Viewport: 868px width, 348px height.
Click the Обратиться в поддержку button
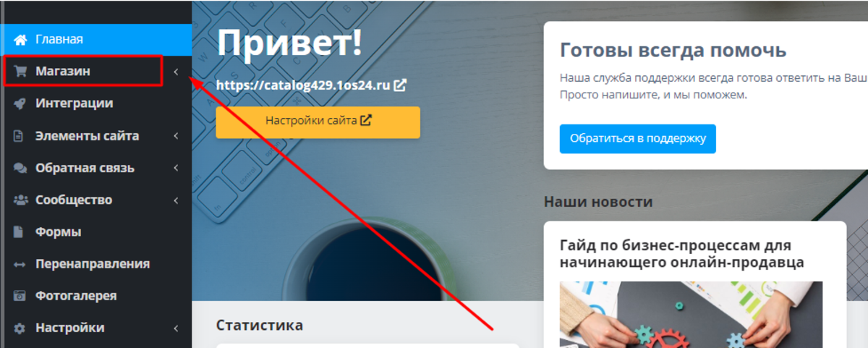[x=637, y=138]
